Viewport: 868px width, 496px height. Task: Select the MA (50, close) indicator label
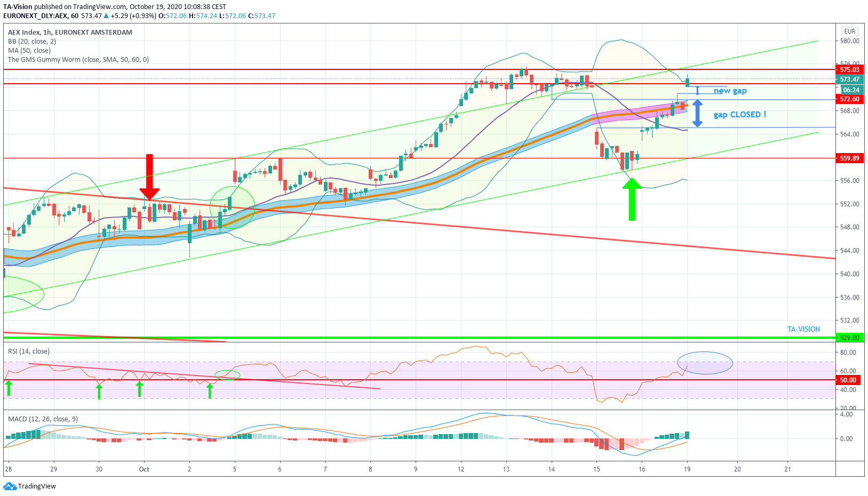coord(29,50)
